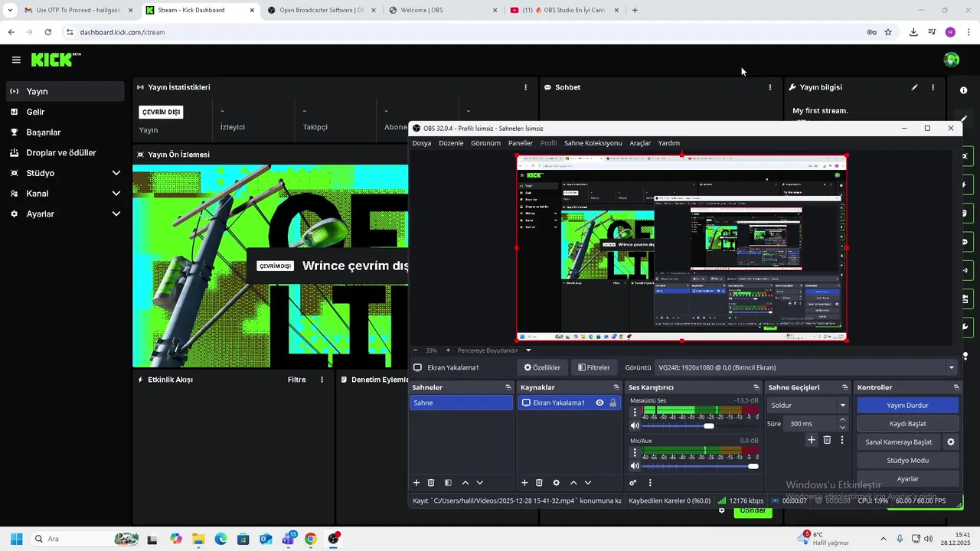This screenshot has width=980, height=551.
Task: Toggle visibility of Ekran Yakalama1 source
Action: point(599,403)
